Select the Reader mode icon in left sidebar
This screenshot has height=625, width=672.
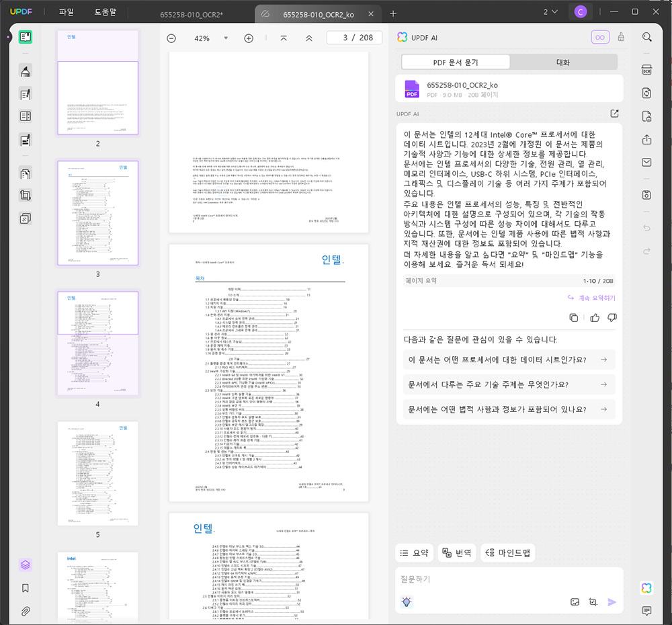click(26, 37)
